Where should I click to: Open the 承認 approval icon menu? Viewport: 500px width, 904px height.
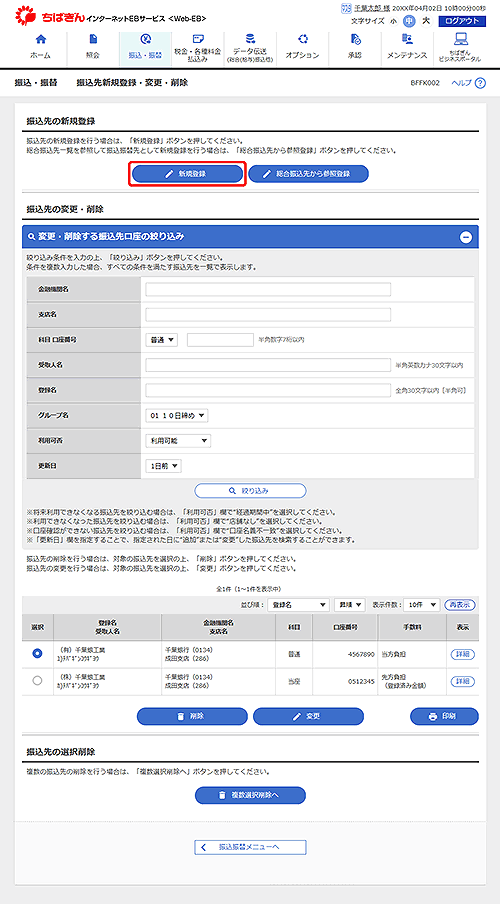[x=355, y=40]
